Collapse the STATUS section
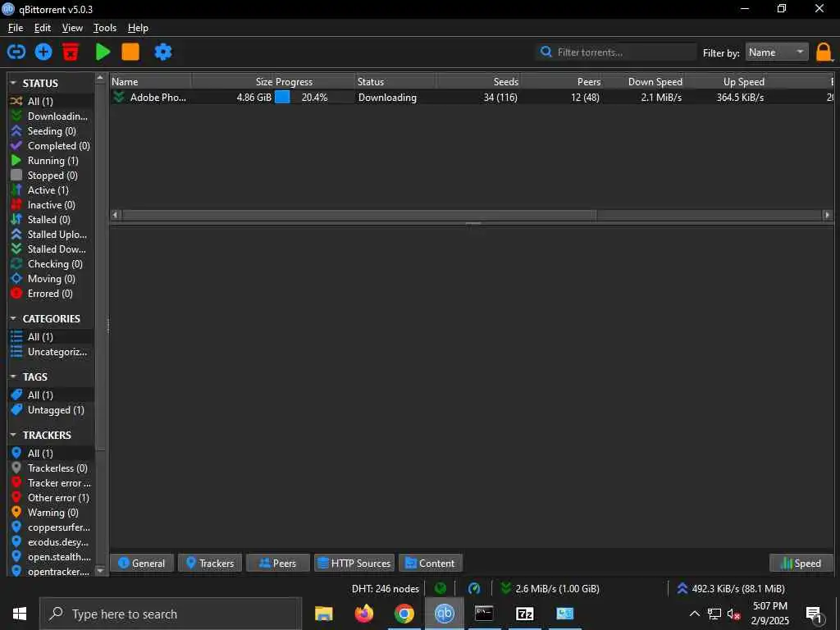 pyautogui.click(x=13, y=83)
